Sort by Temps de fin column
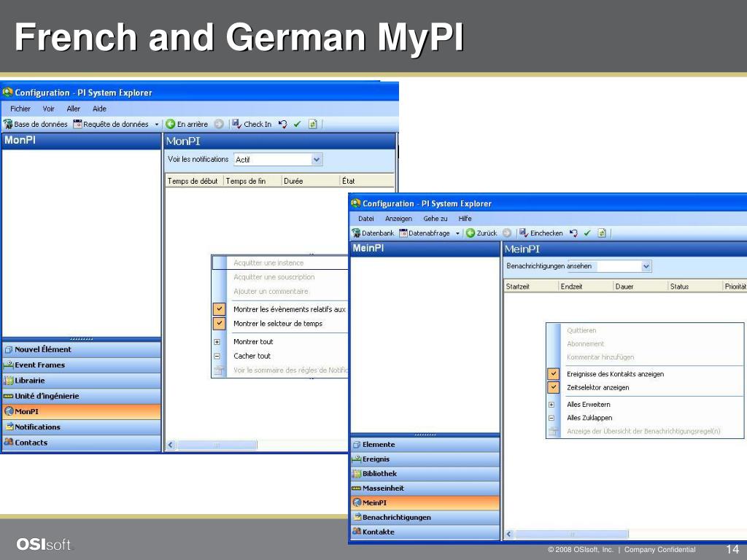Image resolution: width=747 pixels, height=560 pixels. [252, 181]
